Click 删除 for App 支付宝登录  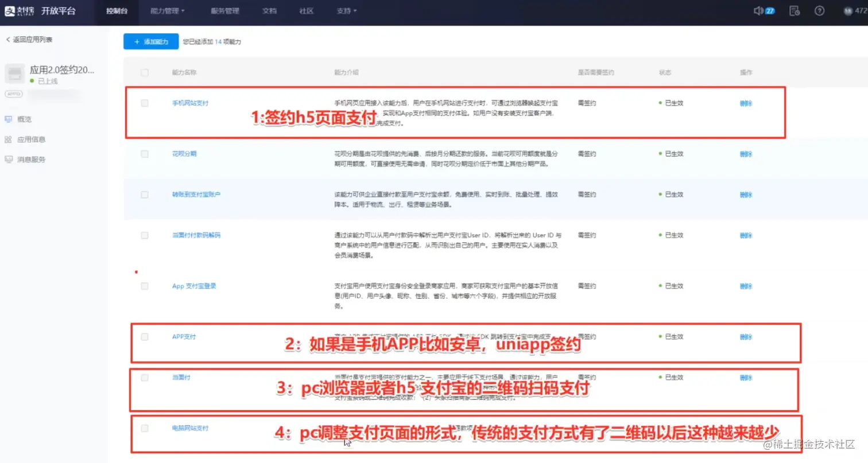(x=746, y=286)
